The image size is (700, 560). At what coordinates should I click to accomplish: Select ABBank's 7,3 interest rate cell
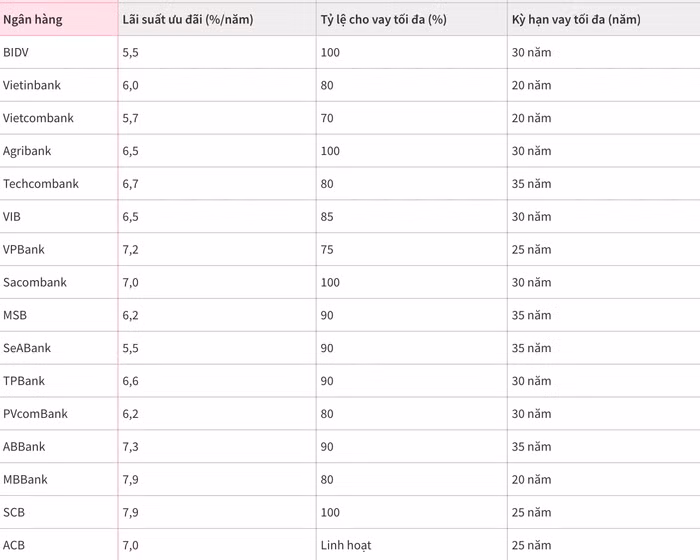[130, 447]
